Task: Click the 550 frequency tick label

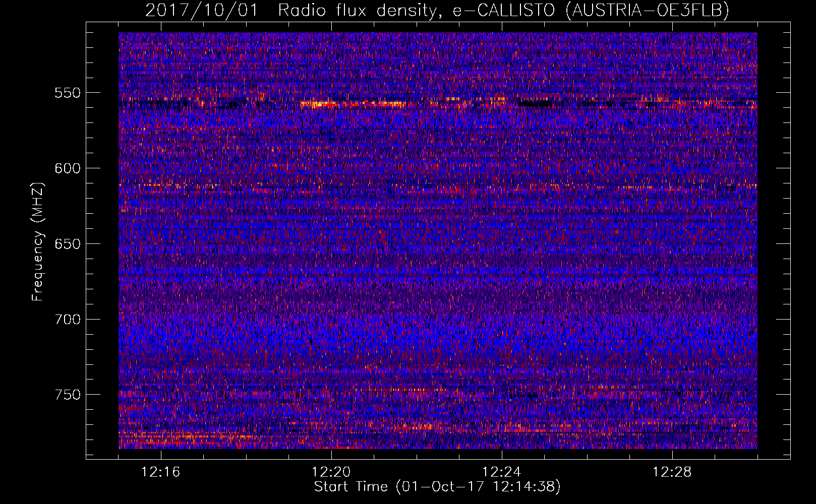Action: click(x=67, y=93)
